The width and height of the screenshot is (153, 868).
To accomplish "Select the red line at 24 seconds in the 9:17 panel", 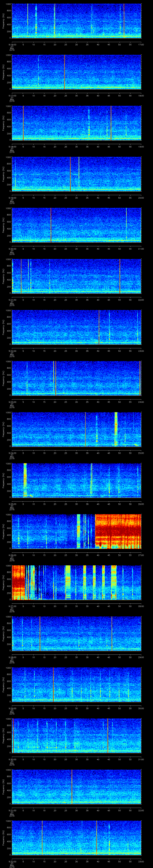I will [x=65, y=72].
